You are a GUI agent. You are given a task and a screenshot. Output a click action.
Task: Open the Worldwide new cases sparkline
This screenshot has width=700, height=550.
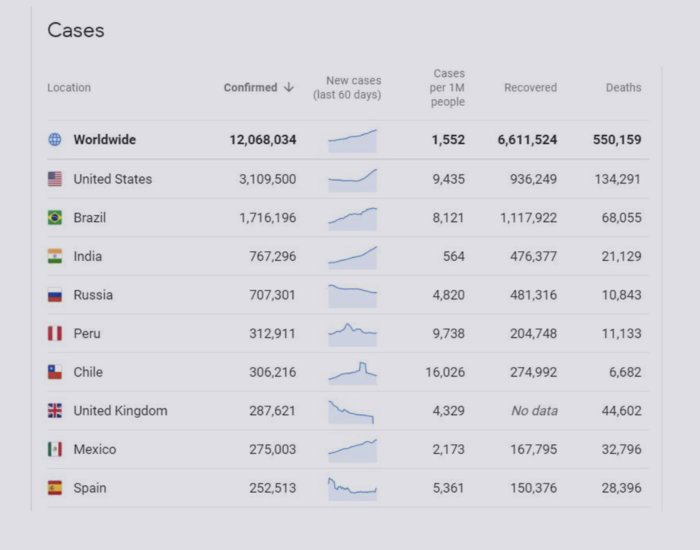(352, 140)
